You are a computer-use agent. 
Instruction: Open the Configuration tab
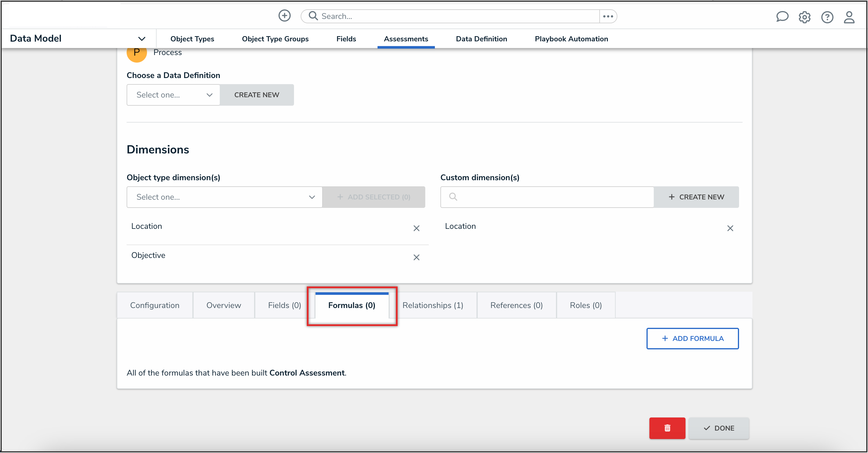(x=155, y=305)
